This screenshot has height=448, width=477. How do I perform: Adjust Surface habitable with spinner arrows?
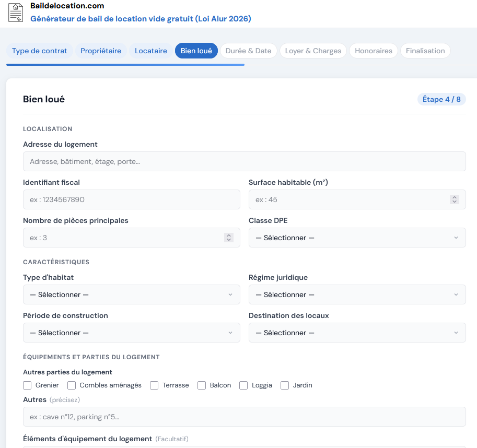[x=454, y=199]
